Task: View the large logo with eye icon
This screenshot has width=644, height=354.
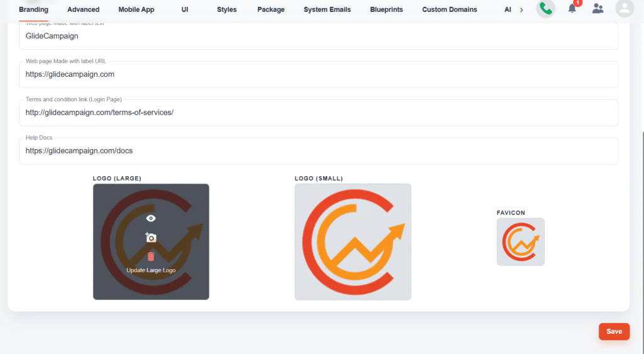Action: coord(151,218)
